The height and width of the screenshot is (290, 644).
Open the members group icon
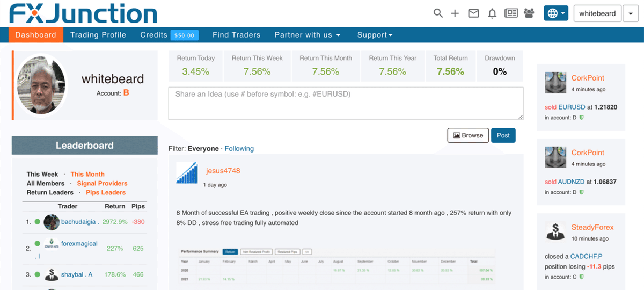pyautogui.click(x=529, y=13)
